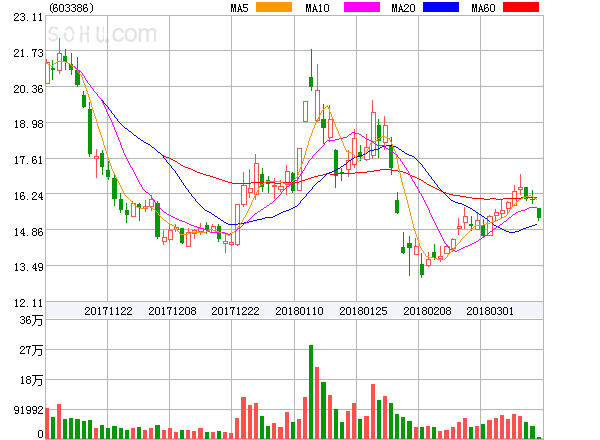Click the blue MA20 legend swatch
This screenshot has height=440, width=600.
[441, 7]
